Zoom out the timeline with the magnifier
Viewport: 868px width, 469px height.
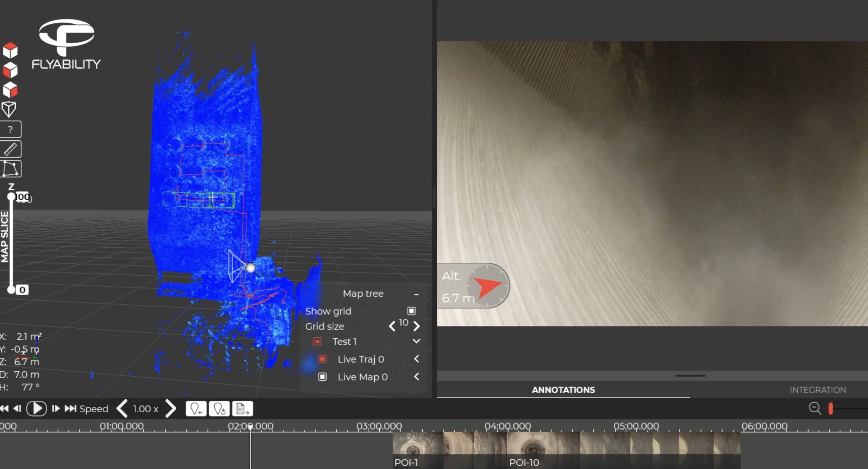click(x=815, y=408)
